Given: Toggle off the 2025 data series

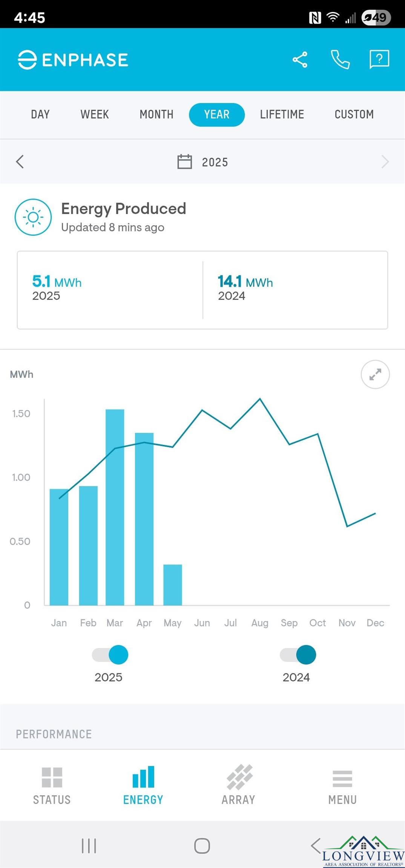Looking at the screenshot, I should point(110,655).
